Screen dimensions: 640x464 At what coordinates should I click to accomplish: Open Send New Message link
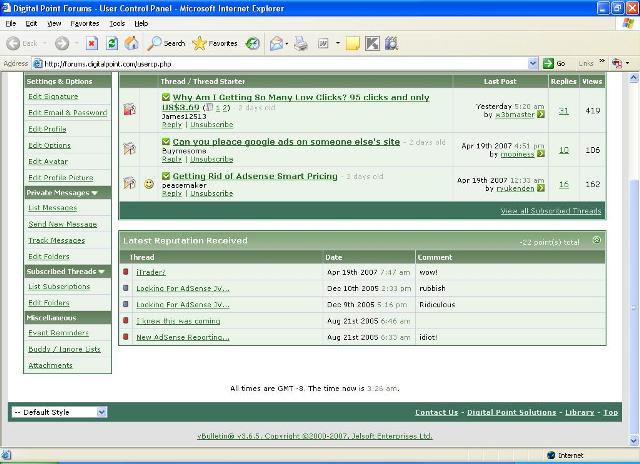click(x=62, y=224)
